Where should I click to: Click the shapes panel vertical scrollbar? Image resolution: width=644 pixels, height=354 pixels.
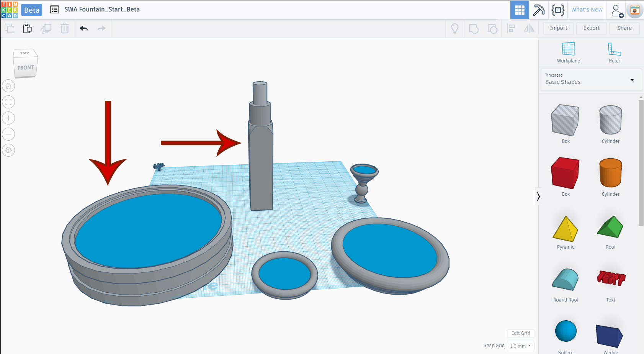click(641, 163)
